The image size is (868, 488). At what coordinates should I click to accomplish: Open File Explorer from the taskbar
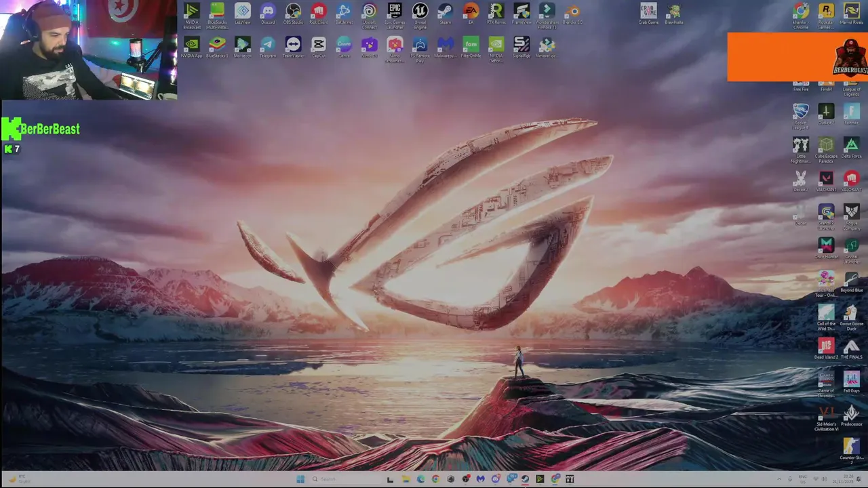coord(406,479)
